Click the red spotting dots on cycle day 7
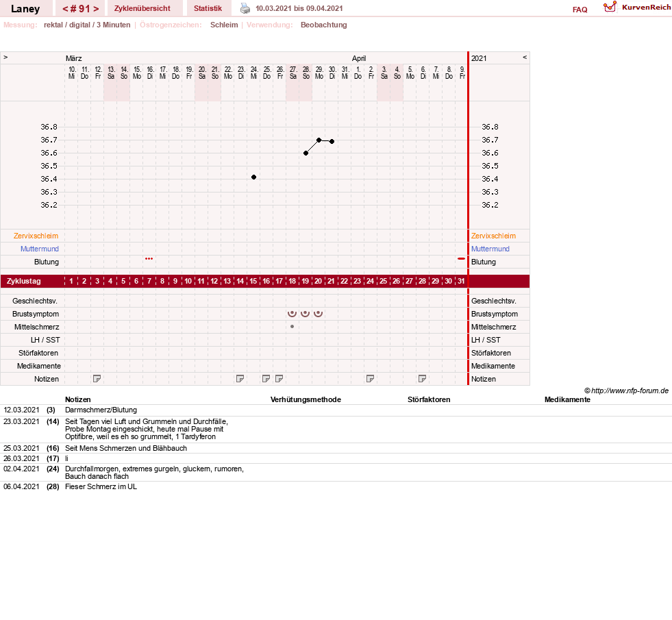 [x=149, y=259]
